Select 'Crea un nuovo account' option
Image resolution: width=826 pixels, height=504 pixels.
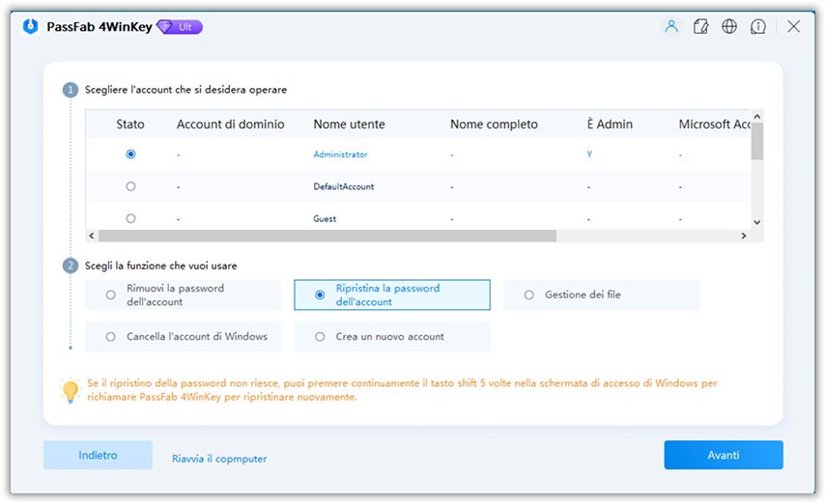(320, 337)
